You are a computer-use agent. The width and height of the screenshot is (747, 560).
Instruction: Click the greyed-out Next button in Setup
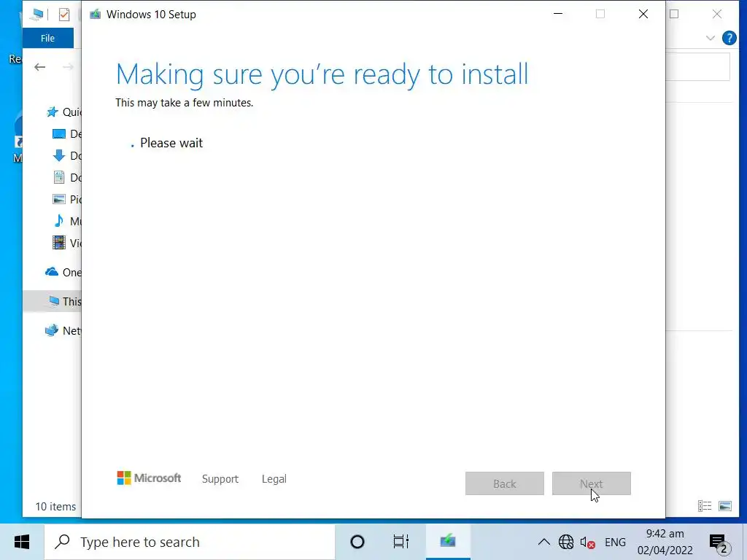click(591, 483)
